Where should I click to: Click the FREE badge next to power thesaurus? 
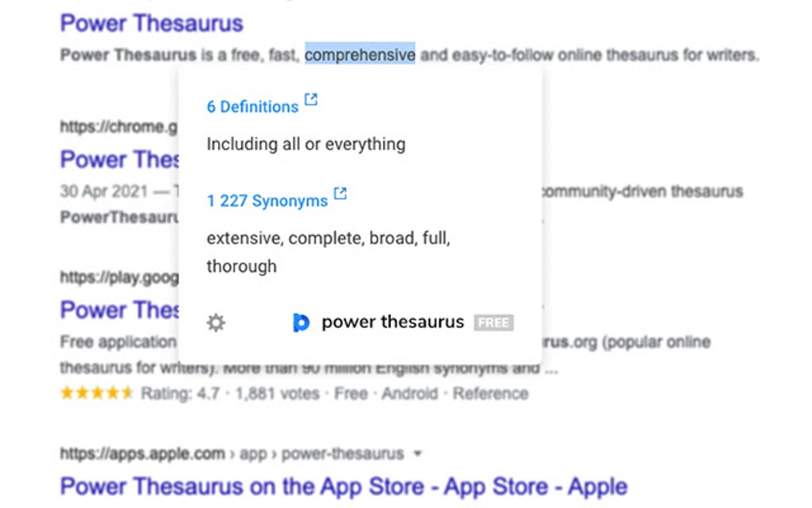pos(492,322)
